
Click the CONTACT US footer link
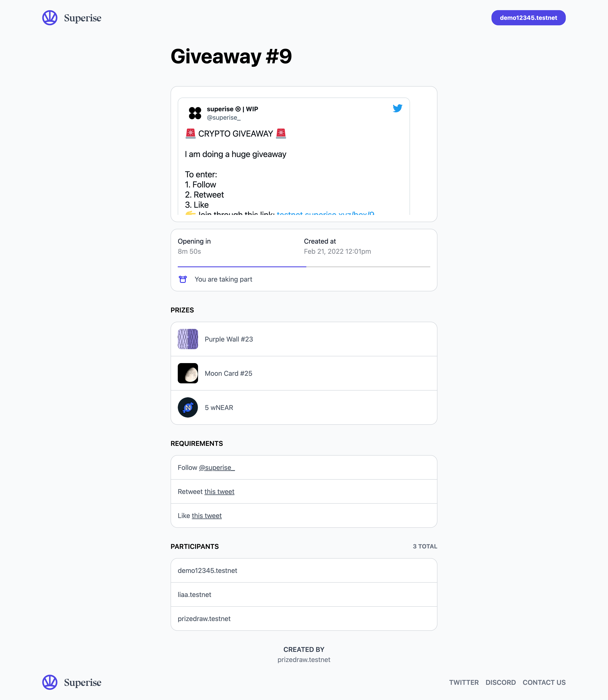(544, 682)
